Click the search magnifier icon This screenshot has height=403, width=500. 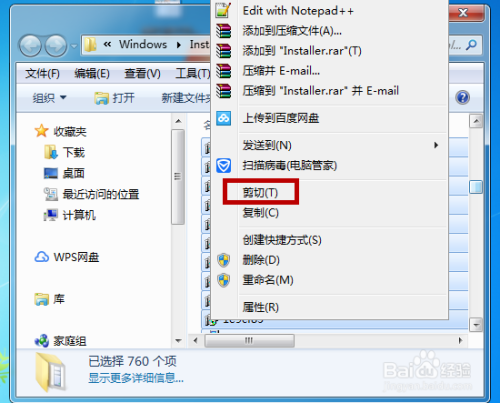click(x=471, y=45)
